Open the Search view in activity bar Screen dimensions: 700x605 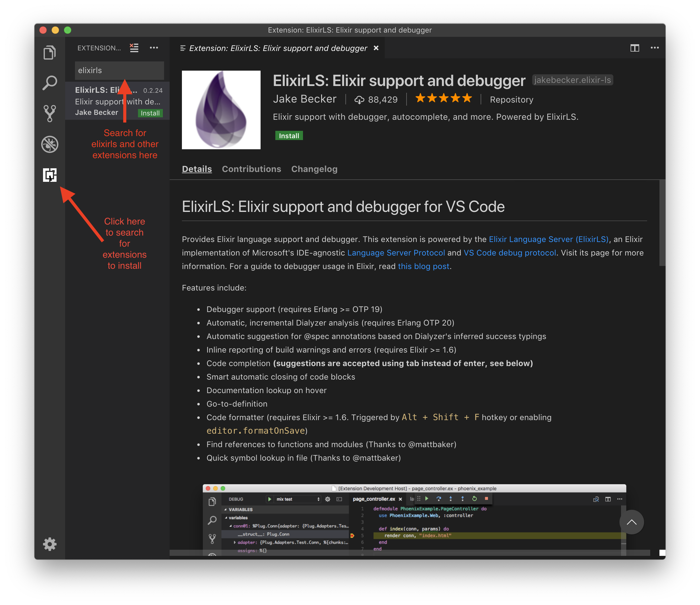[x=50, y=83]
